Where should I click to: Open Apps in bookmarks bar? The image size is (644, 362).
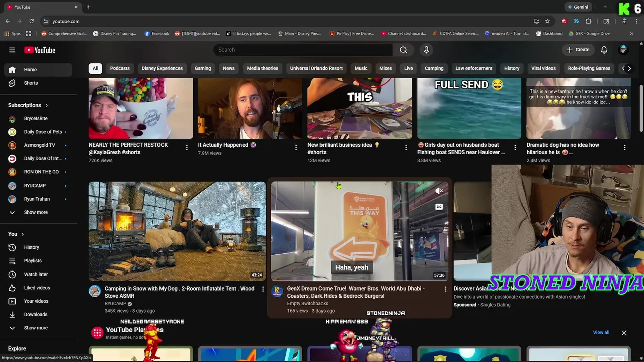tap(13, 34)
